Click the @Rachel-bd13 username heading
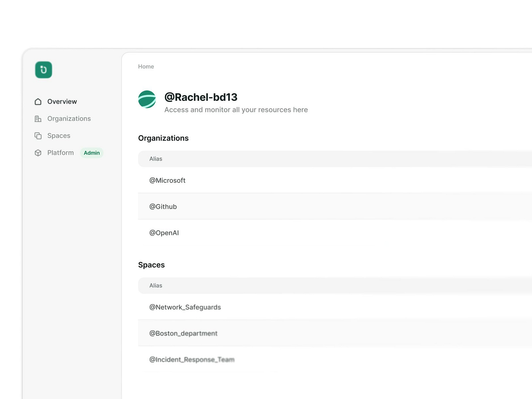This screenshot has height=399, width=532. coord(201,97)
